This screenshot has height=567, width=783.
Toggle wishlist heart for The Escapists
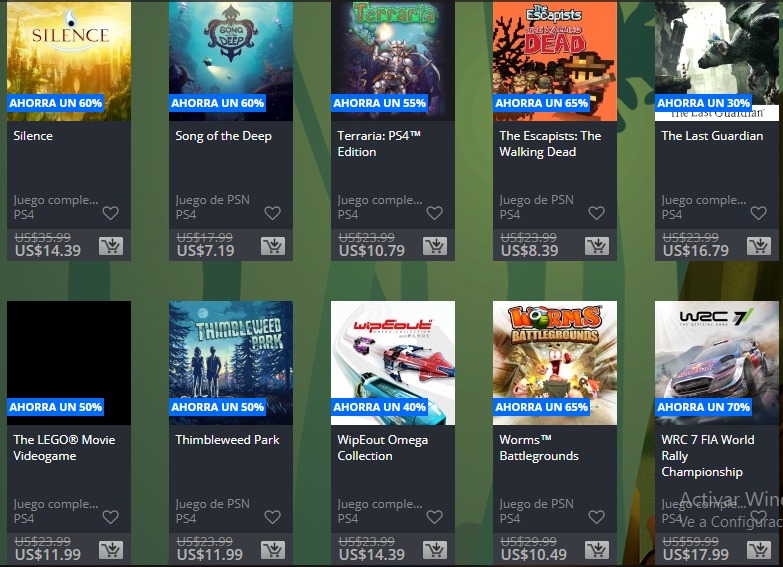point(596,213)
